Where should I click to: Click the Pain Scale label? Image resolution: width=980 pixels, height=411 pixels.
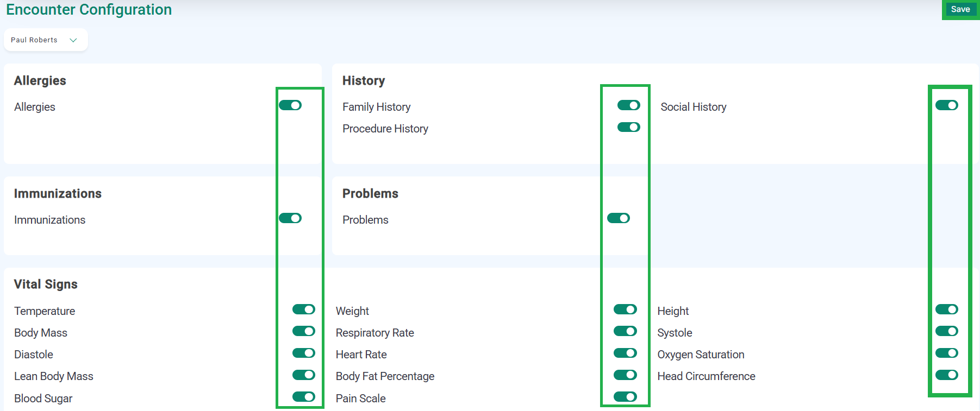[x=361, y=399]
